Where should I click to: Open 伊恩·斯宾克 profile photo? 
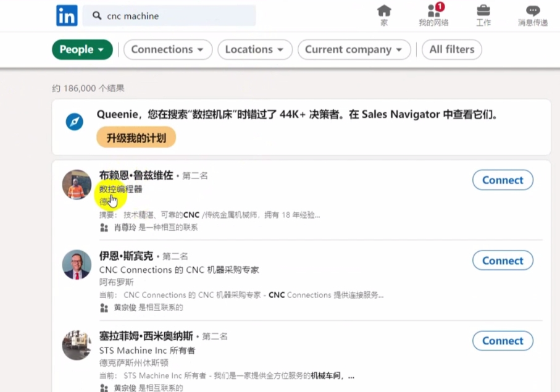coord(77,265)
